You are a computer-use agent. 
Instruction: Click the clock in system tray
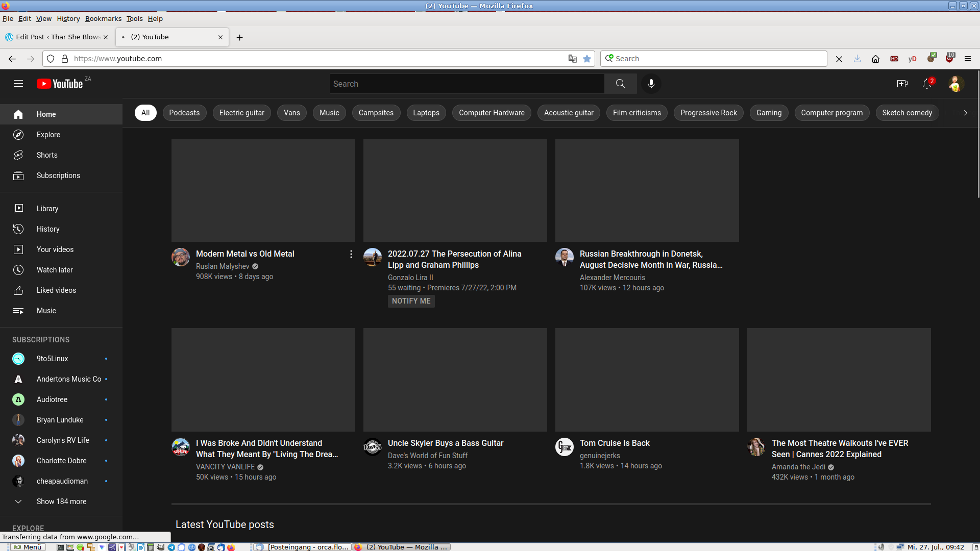click(936, 547)
